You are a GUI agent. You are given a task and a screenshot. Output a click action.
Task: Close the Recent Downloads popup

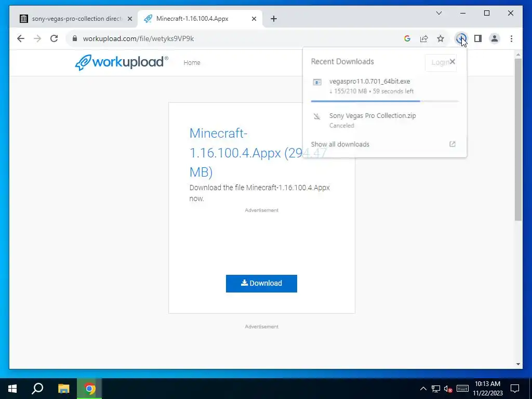(x=453, y=61)
